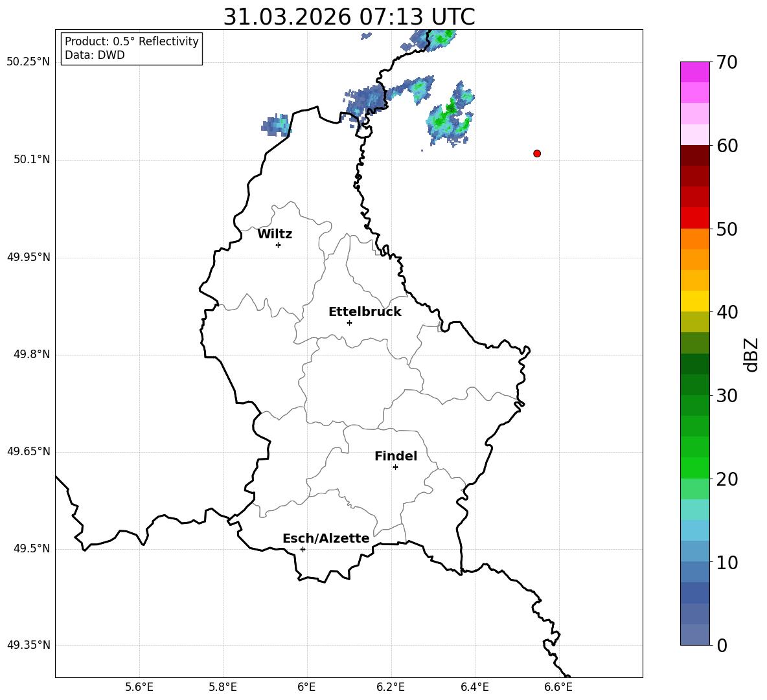Click the colorbar tick label '50'
Viewport: 767px width, 700px height.
point(727,229)
